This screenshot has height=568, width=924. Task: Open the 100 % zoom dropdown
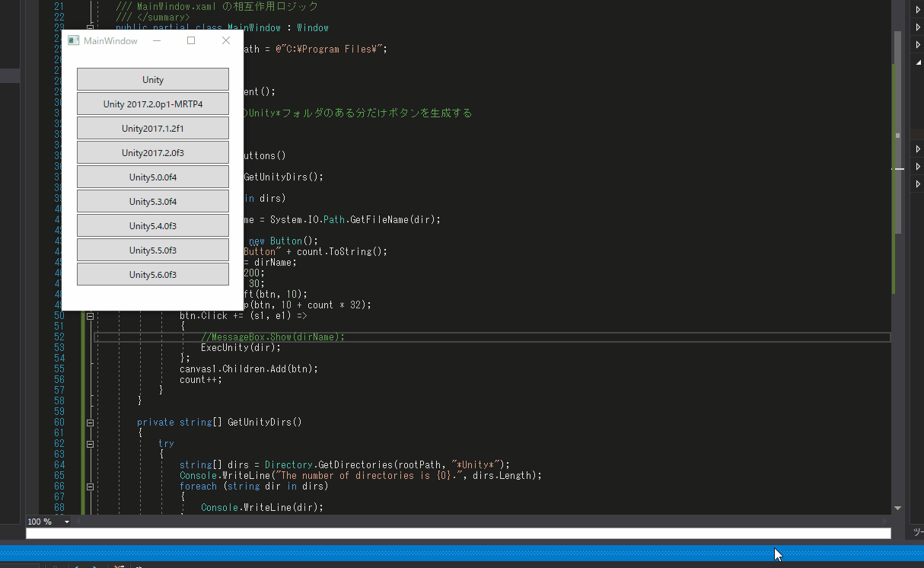tap(67, 522)
